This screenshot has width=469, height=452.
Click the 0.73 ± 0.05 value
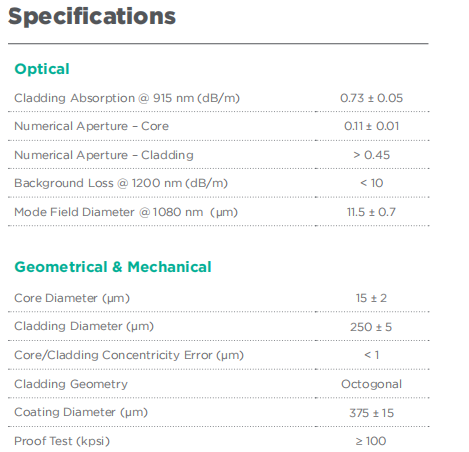coord(371,98)
